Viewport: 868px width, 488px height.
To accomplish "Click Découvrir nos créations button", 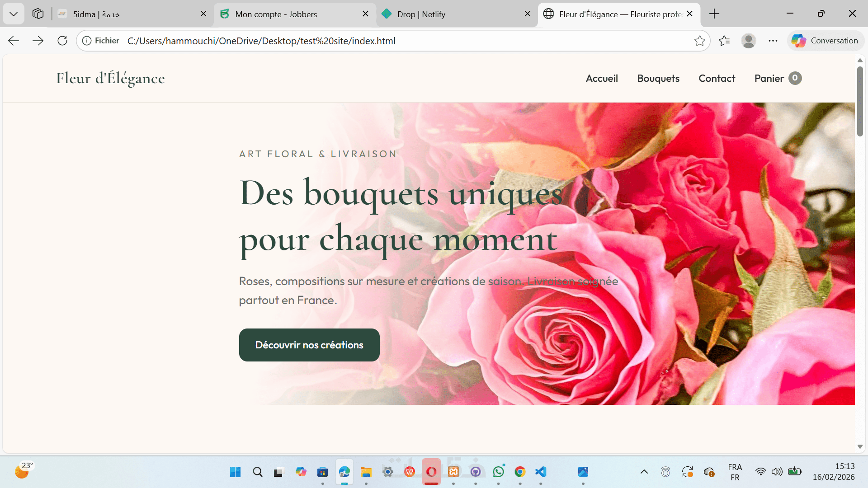I will pos(309,345).
